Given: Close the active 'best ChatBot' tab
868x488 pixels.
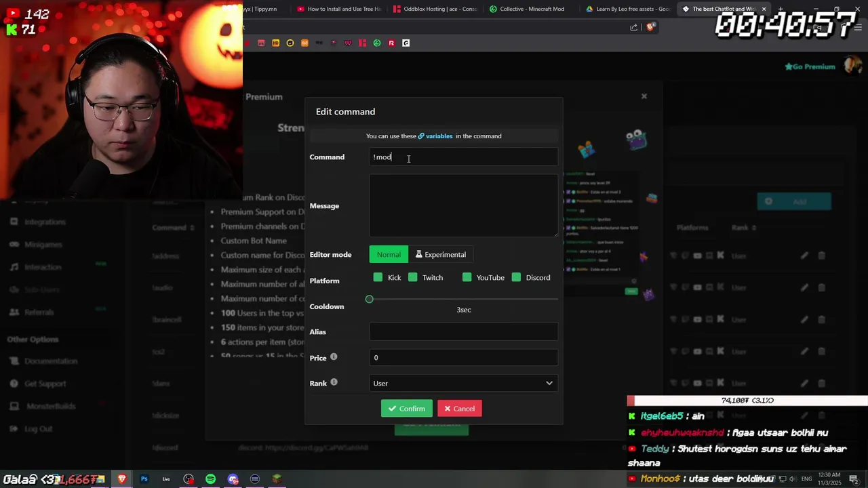Looking at the screenshot, I should click(764, 9).
